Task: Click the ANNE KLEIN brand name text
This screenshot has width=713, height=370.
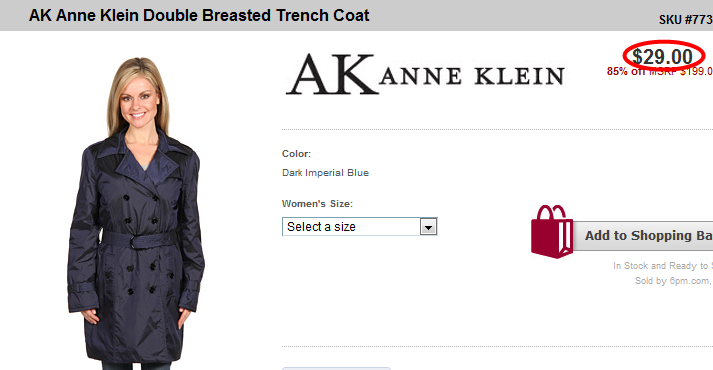Action: coord(472,76)
